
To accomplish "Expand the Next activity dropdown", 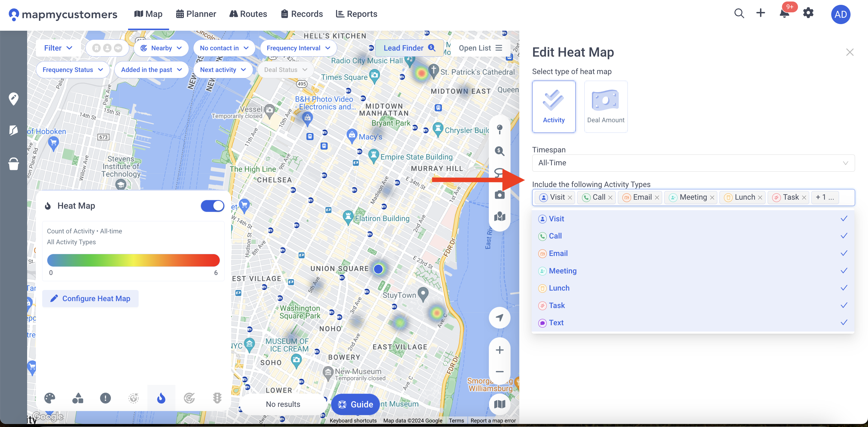I will coord(223,70).
